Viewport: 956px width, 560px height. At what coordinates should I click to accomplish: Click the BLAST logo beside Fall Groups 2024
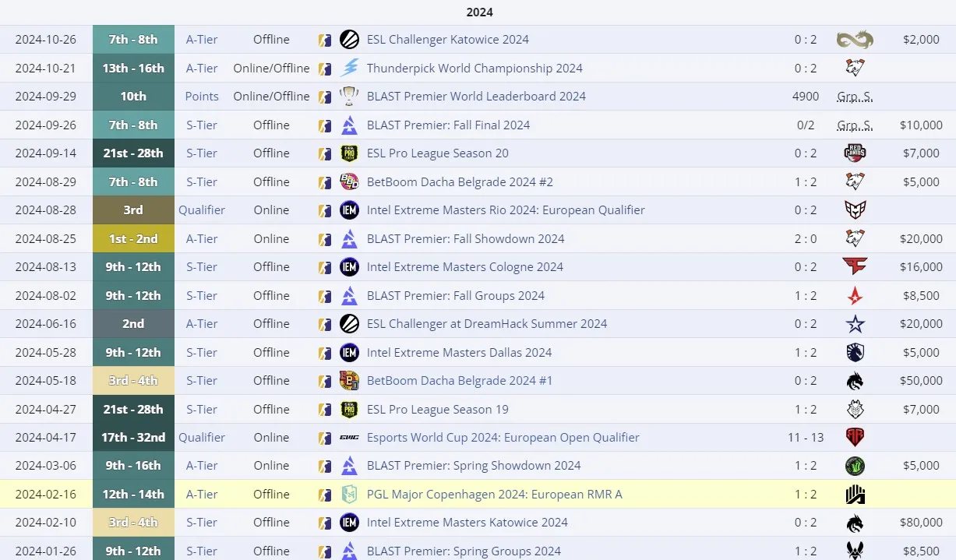pyautogui.click(x=350, y=295)
